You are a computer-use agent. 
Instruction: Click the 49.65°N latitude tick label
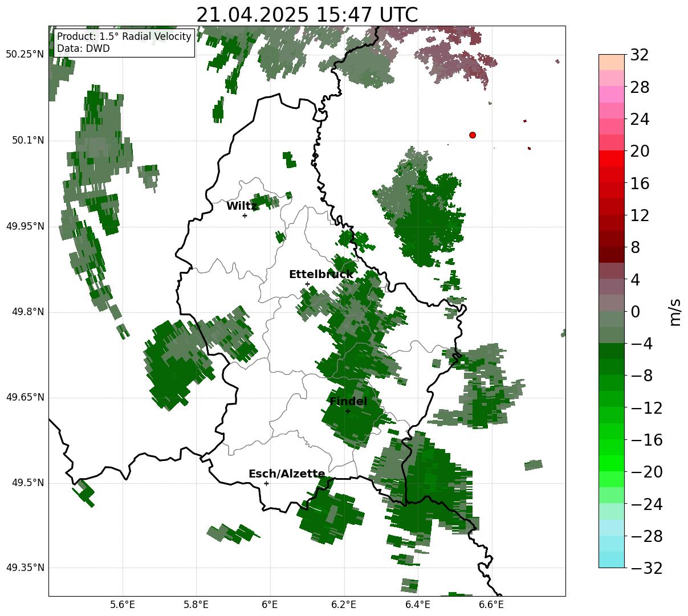coord(25,397)
